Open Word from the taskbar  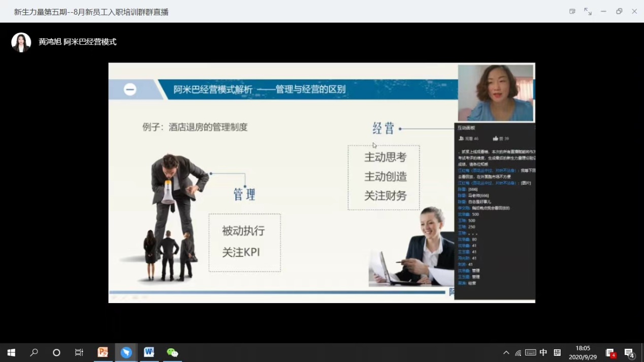click(149, 352)
